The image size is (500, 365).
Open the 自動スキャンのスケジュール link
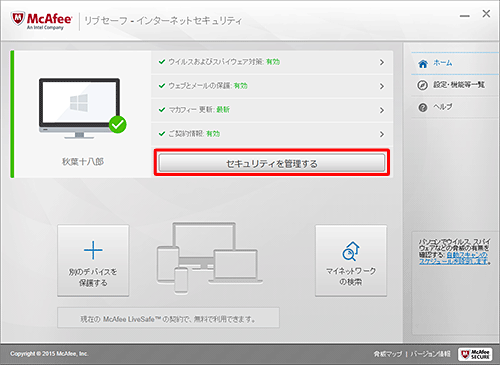click(454, 258)
